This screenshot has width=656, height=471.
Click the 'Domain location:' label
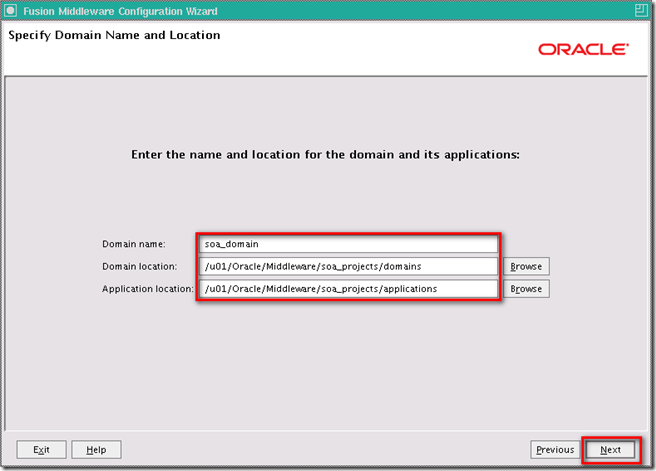(139, 266)
